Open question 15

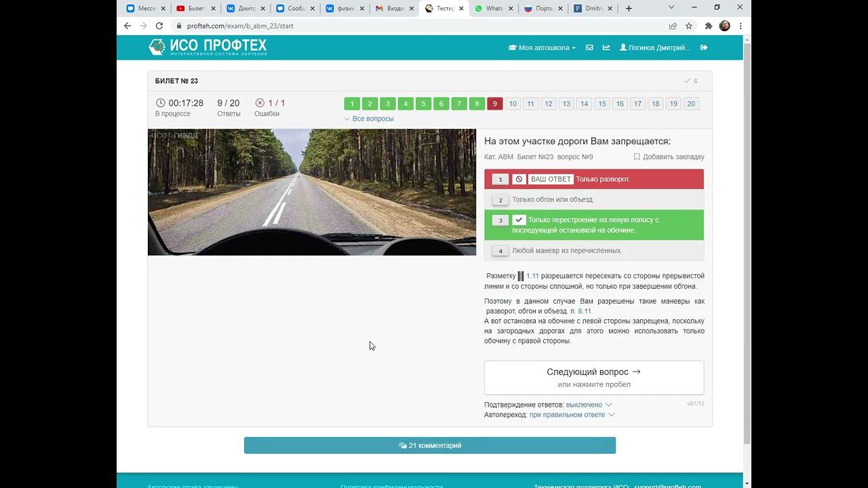(x=602, y=104)
